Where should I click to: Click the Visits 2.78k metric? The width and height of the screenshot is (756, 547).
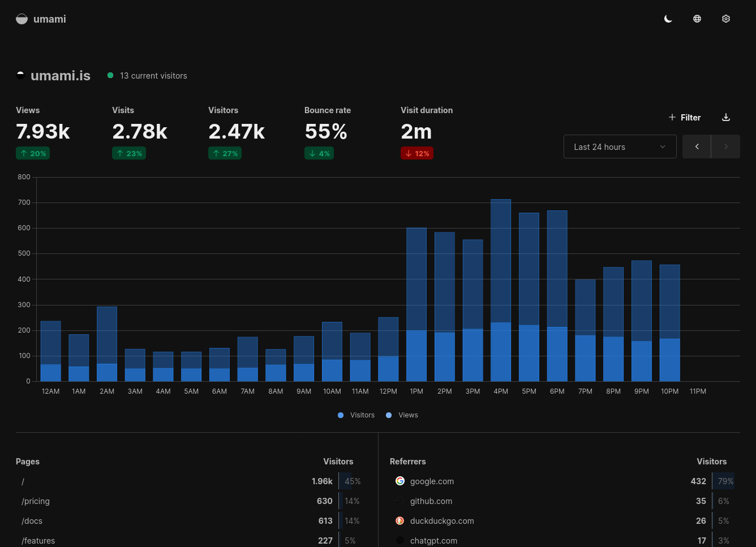(x=140, y=132)
